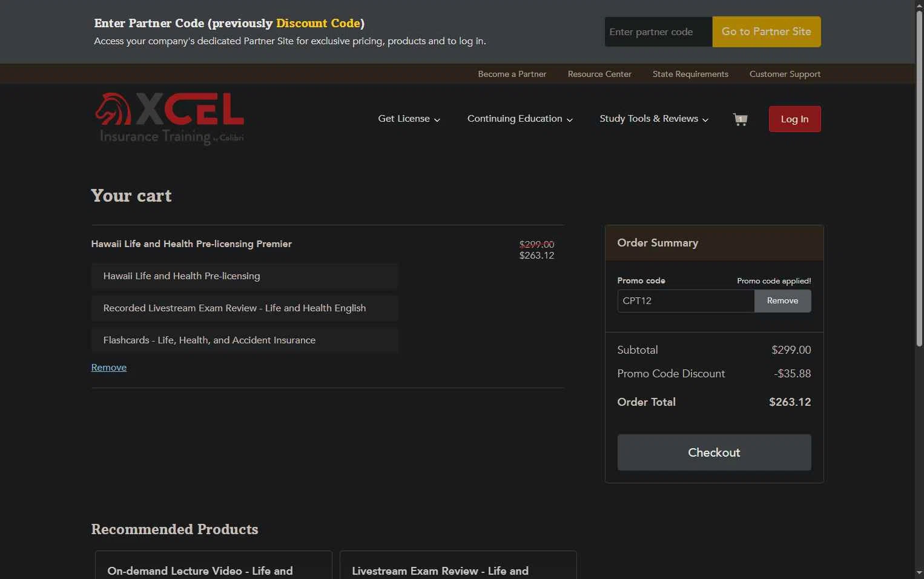Click the page vertical scrollbar

tap(919, 182)
